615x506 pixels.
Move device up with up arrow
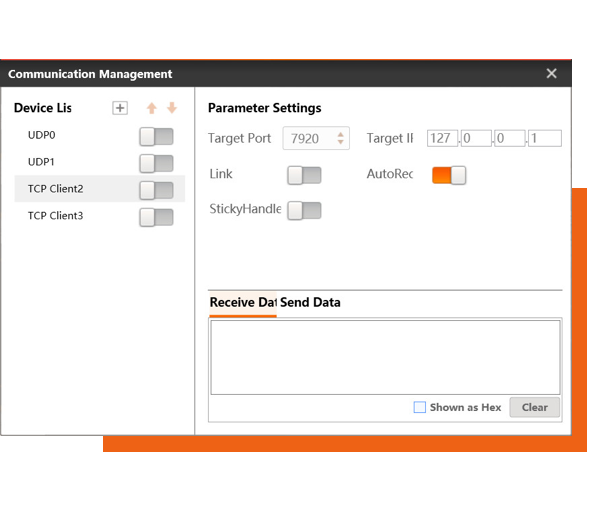pyautogui.click(x=152, y=108)
